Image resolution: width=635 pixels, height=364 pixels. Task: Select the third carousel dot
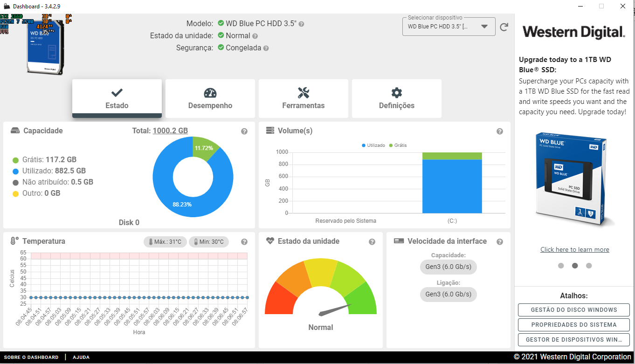coord(589,266)
